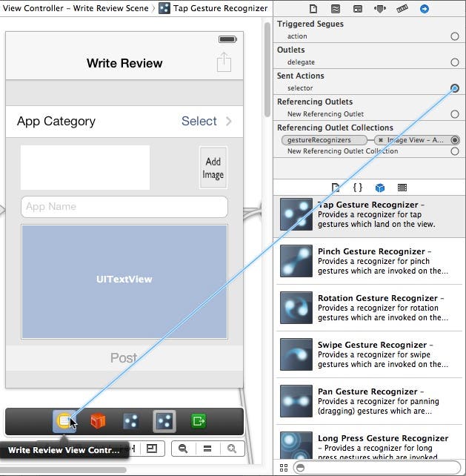Click the Post button
Viewport: 466px width, 476px height.
tap(124, 358)
